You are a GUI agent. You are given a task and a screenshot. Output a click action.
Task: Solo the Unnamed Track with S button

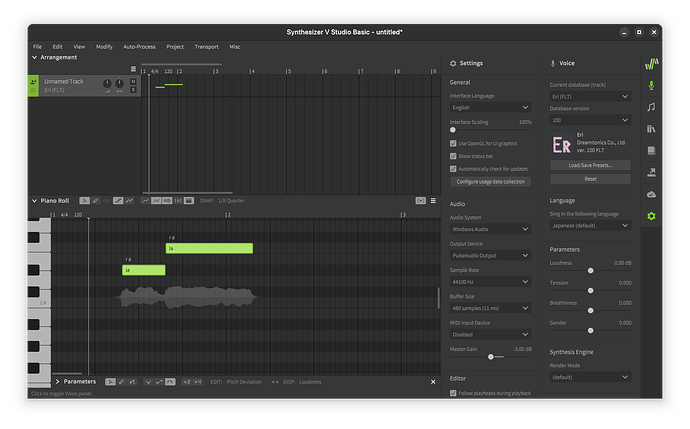[133, 90]
